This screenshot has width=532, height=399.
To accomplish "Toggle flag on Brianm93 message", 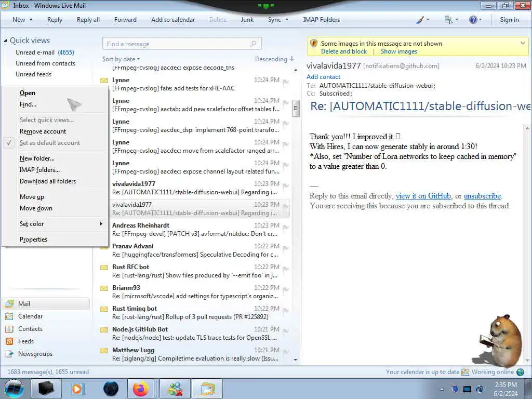I will click(x=285, y=289).
